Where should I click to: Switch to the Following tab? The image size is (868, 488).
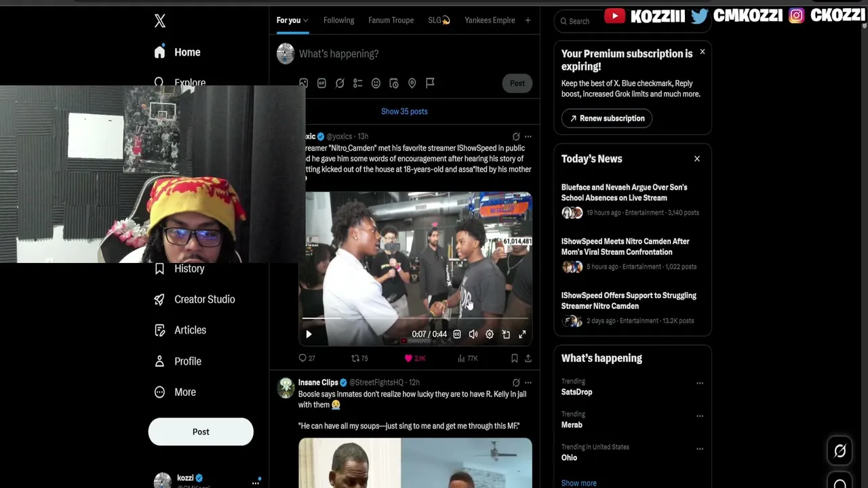(x=339, y=20)
